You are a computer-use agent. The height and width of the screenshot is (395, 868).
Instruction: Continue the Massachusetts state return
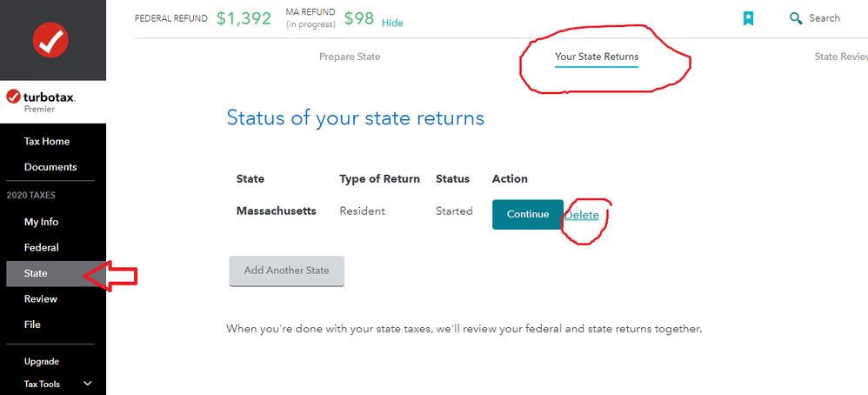tap(528, 214)
